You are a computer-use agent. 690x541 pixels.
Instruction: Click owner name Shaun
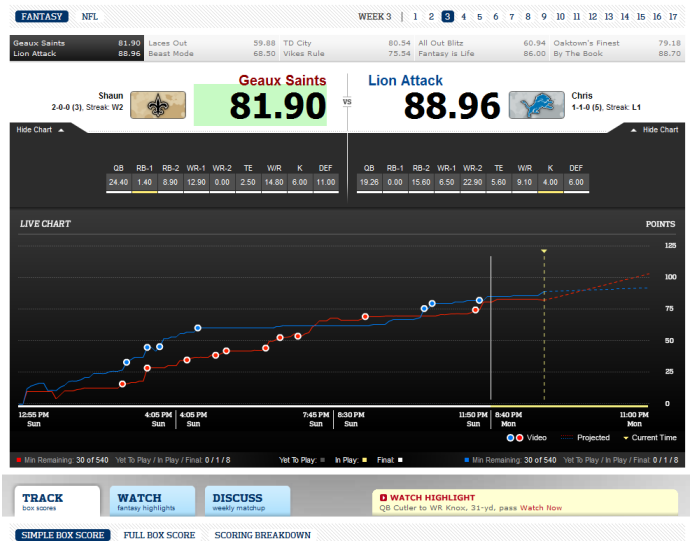click(x=111, y=96)
